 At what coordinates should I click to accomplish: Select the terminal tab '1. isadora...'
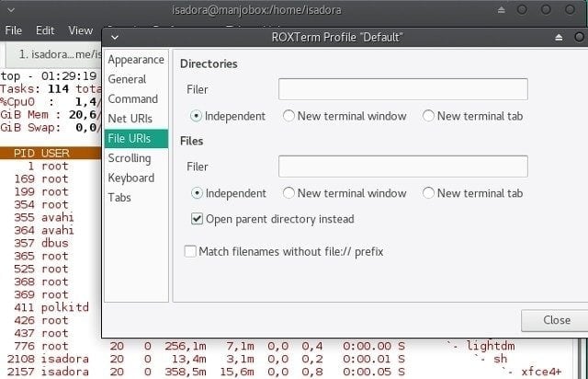[x=54, y=55]
